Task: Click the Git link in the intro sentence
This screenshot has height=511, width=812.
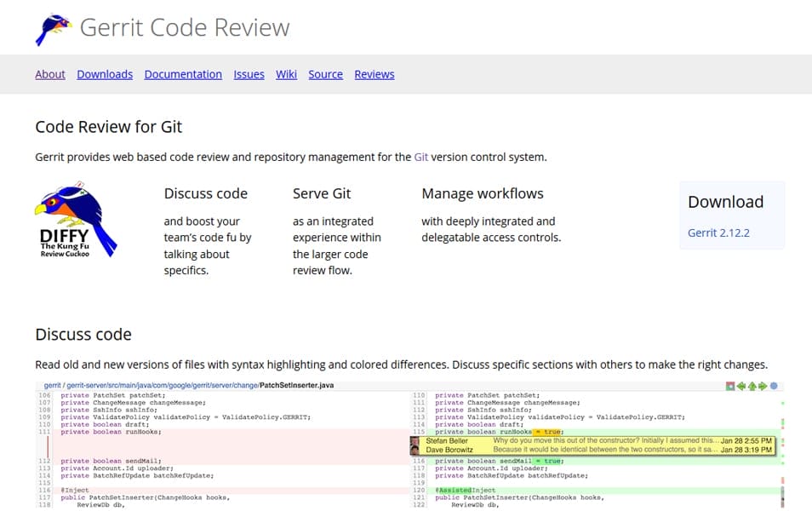Action: pyautogui.click(x=421, y=157)
